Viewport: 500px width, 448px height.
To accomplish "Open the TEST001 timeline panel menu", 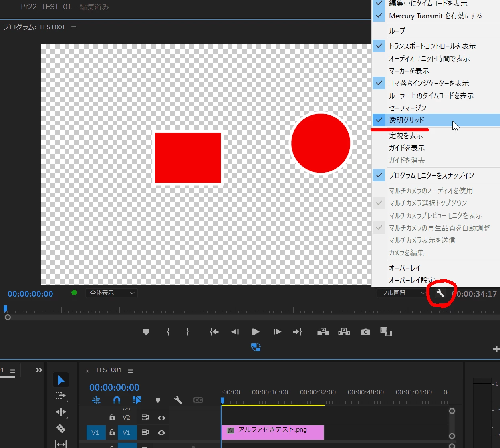I will [130, 371].
